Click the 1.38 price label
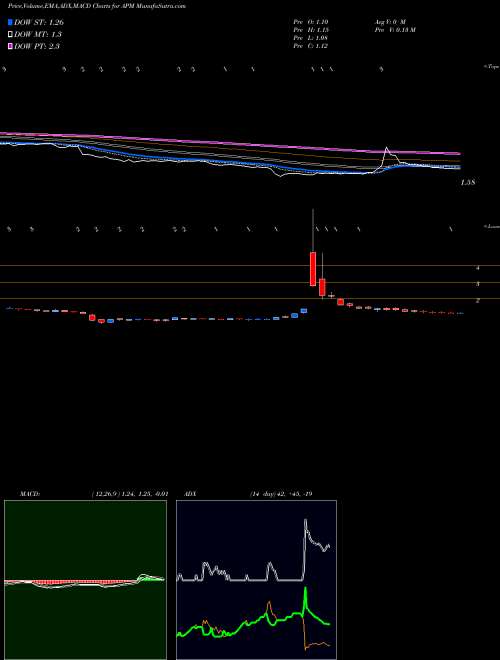This screenshot has width=500, height=660. [468, 183]
